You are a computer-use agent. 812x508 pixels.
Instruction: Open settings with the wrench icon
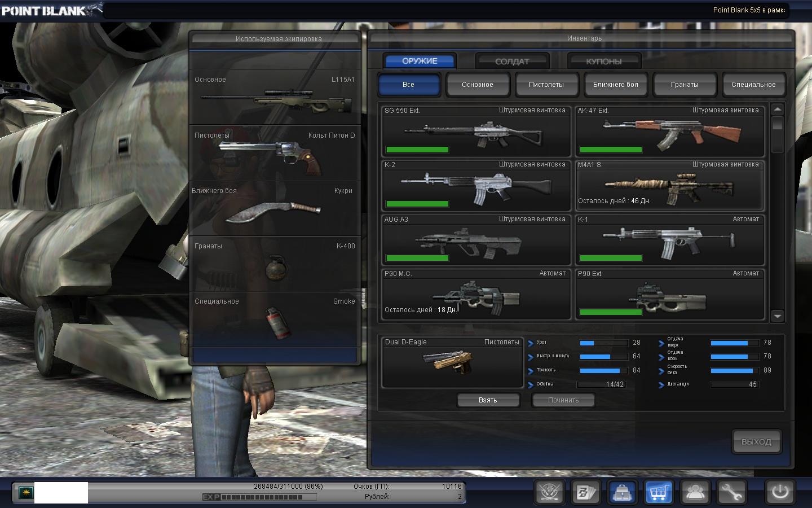coord(731,492)
